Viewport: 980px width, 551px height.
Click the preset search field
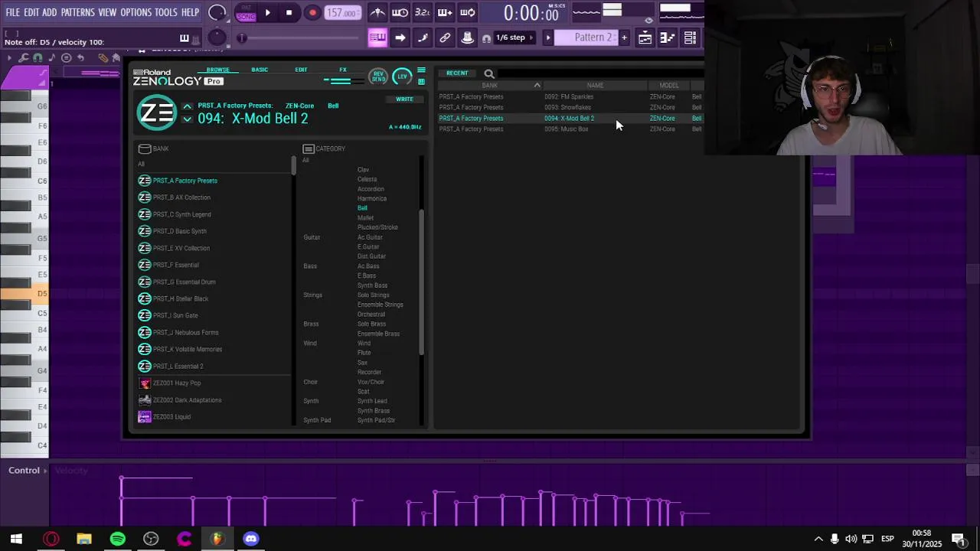coord(600,73)
